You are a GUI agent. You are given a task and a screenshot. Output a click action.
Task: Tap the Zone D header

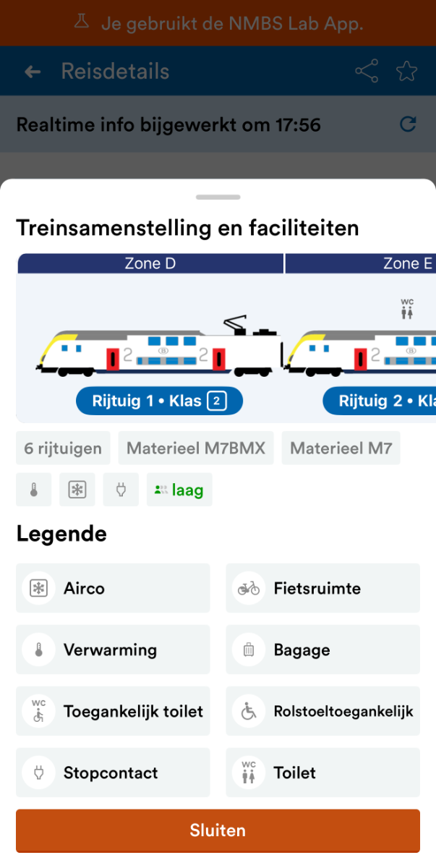[150, 263]
